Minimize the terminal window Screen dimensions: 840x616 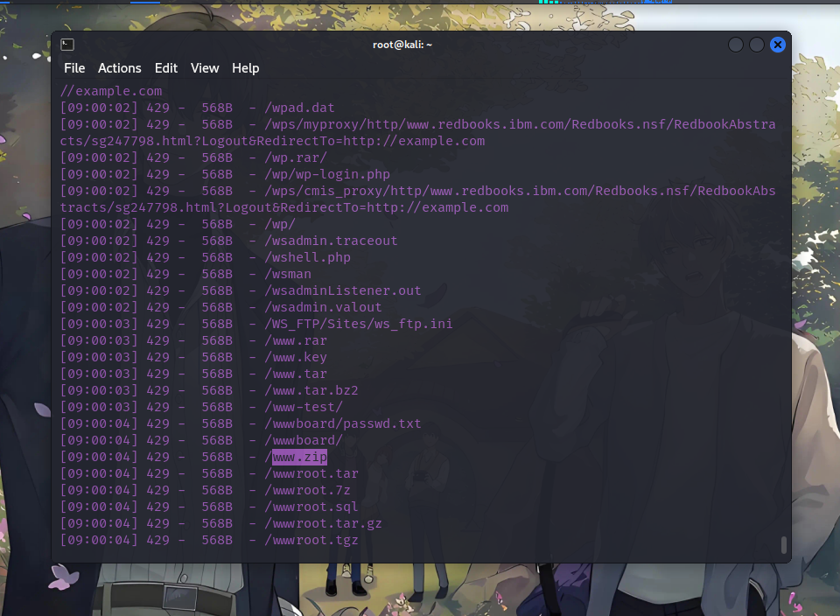click(736, 45)
